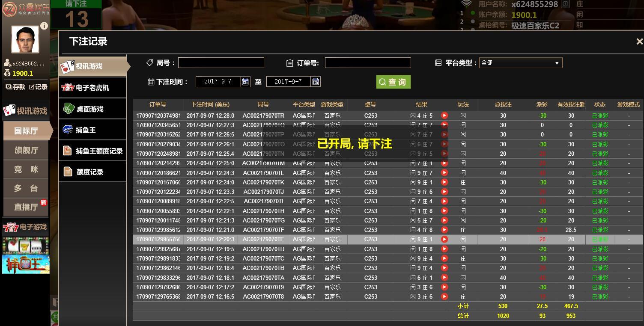Play replay for the 12:18:1 bet row
The image size is (644, 326).
[x=444, y=278]
